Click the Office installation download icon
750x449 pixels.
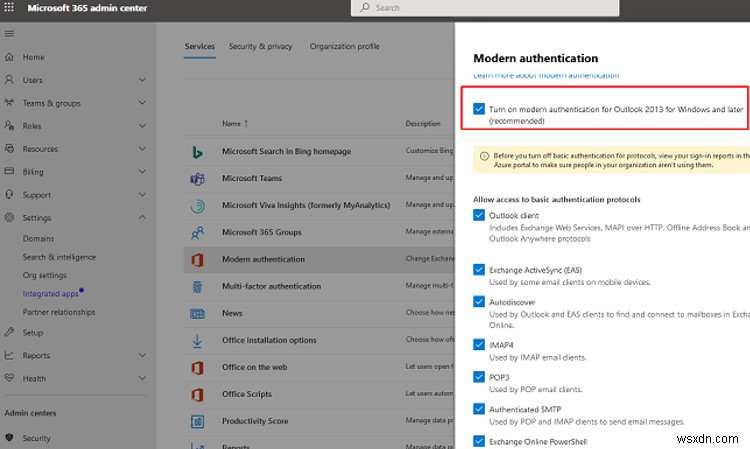(x=197, y=340)
